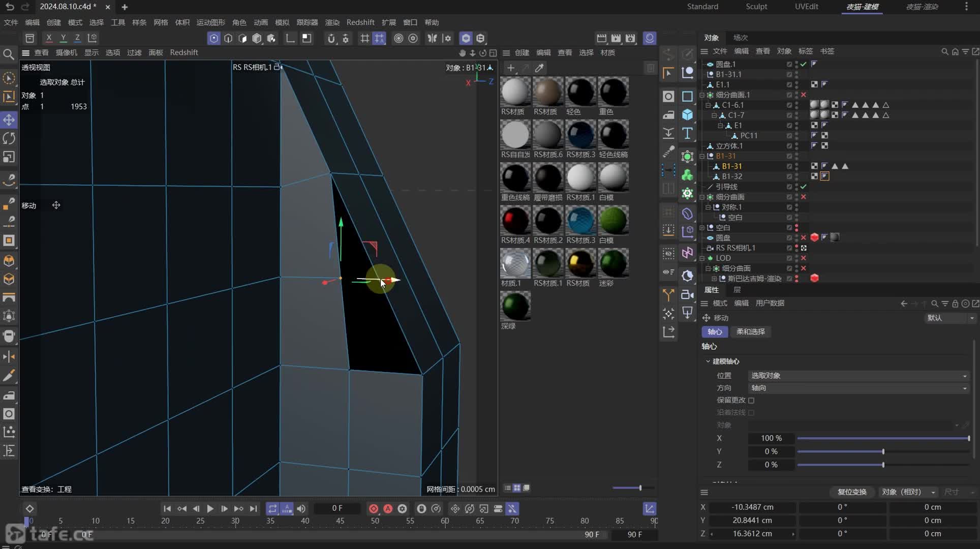980x549 pixels.
Task: Open the 对象 (相对) coordinate dropdown
Action: [908, 492]
